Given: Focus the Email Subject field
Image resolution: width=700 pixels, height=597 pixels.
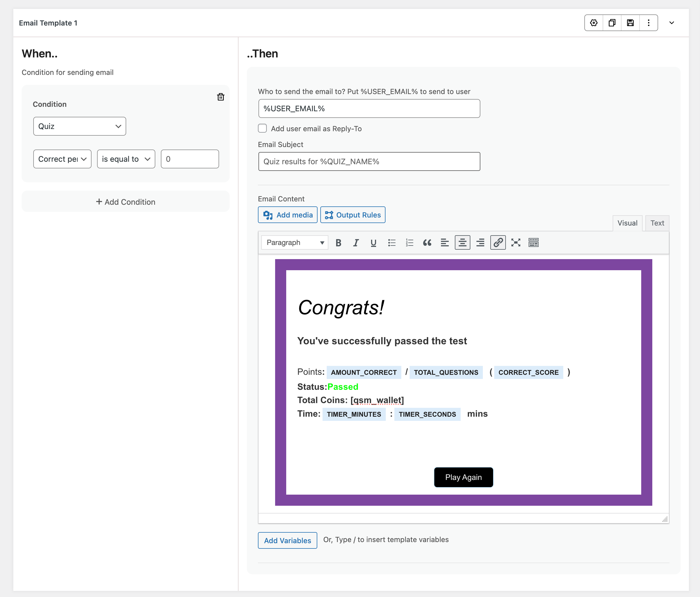Looking at the screenshot, I should pyautogui.click(x=369, y=161).
